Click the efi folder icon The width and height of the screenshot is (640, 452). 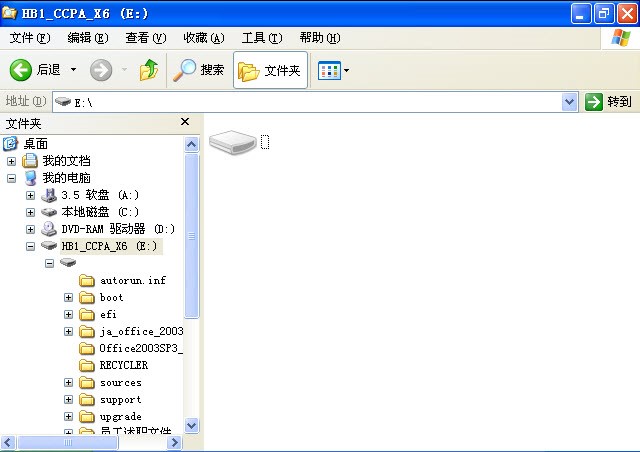click(87, 315)
